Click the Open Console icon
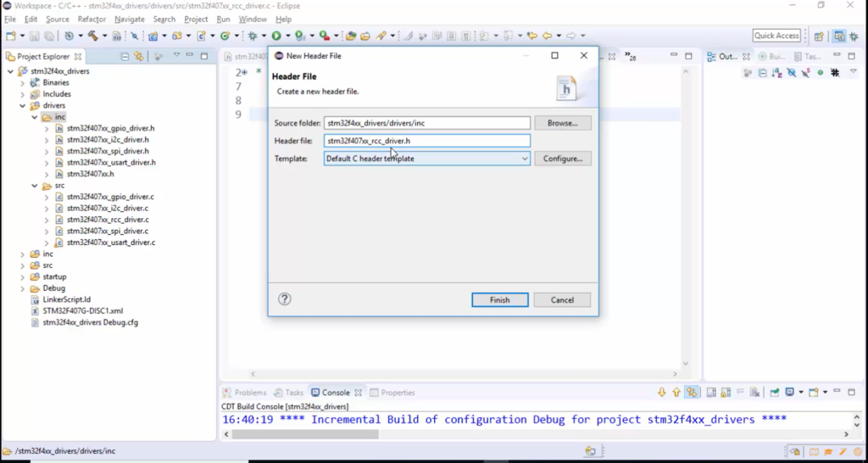 [x=813, y=392]
